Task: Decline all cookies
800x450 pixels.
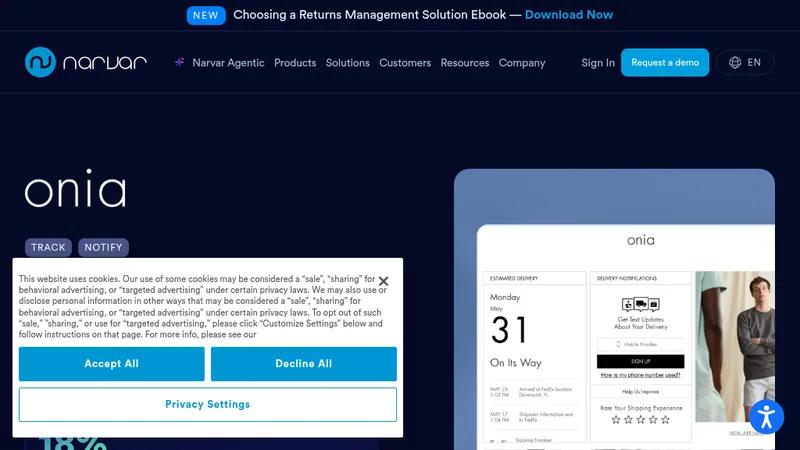Action: [x=304, y=364]
